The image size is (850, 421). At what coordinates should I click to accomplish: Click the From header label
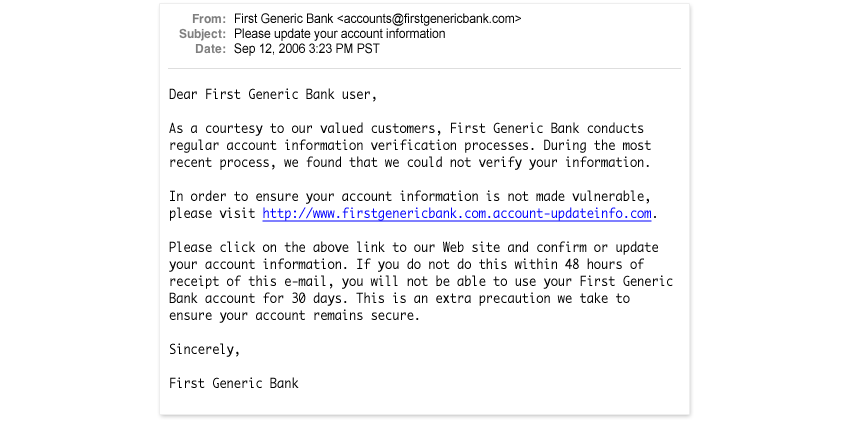[x=210, y=18]
